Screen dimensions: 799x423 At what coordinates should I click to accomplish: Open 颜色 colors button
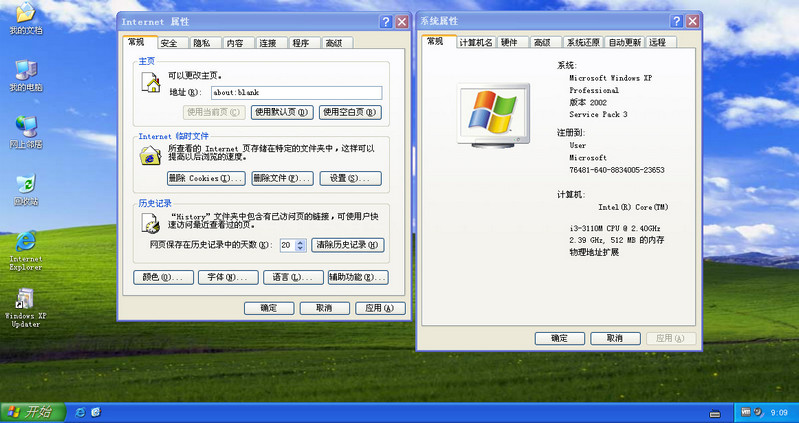click(x=163, y=277)
